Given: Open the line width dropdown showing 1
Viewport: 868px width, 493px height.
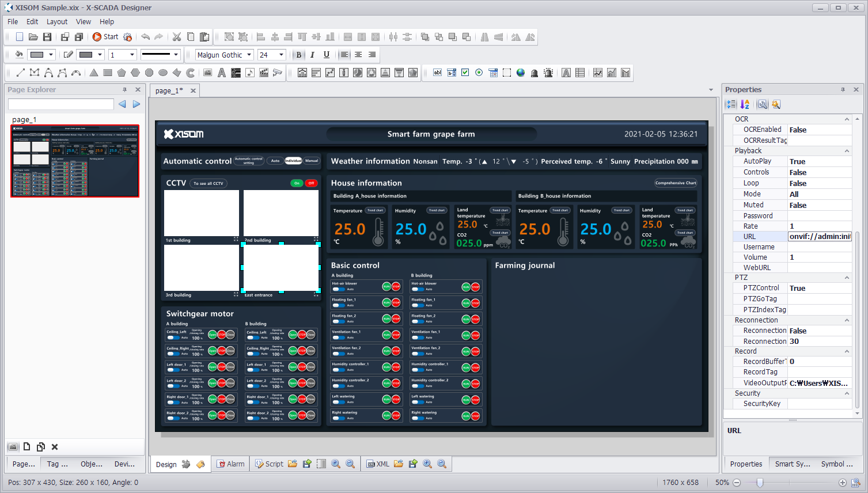Looking at the screenshot, I should click(x=132, y=55).
